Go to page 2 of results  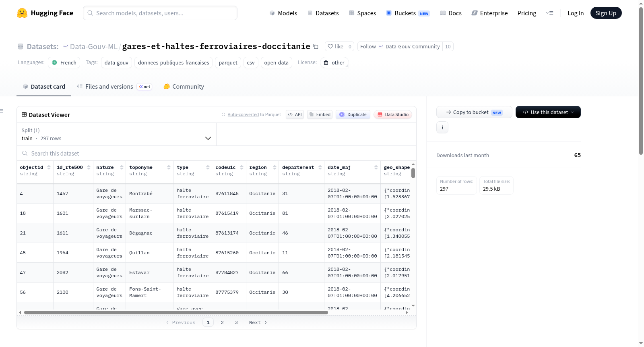pyautogui.click(x=222, y=322)
